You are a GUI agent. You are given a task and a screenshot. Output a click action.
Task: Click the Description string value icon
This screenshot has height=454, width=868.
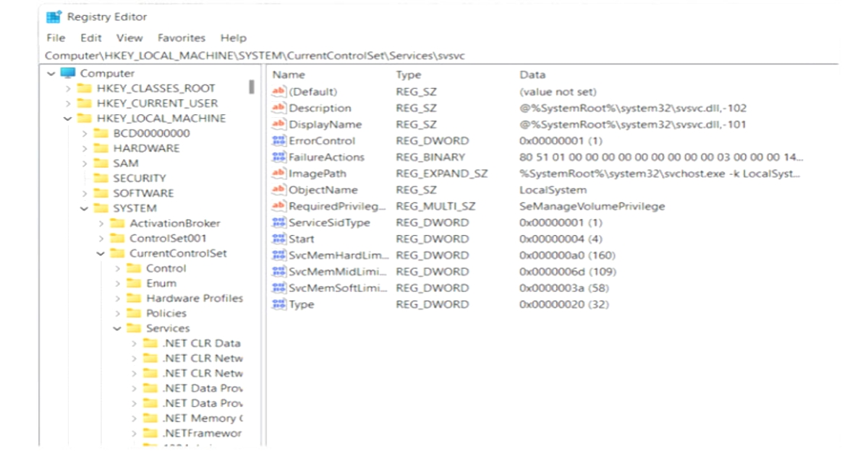278,108
